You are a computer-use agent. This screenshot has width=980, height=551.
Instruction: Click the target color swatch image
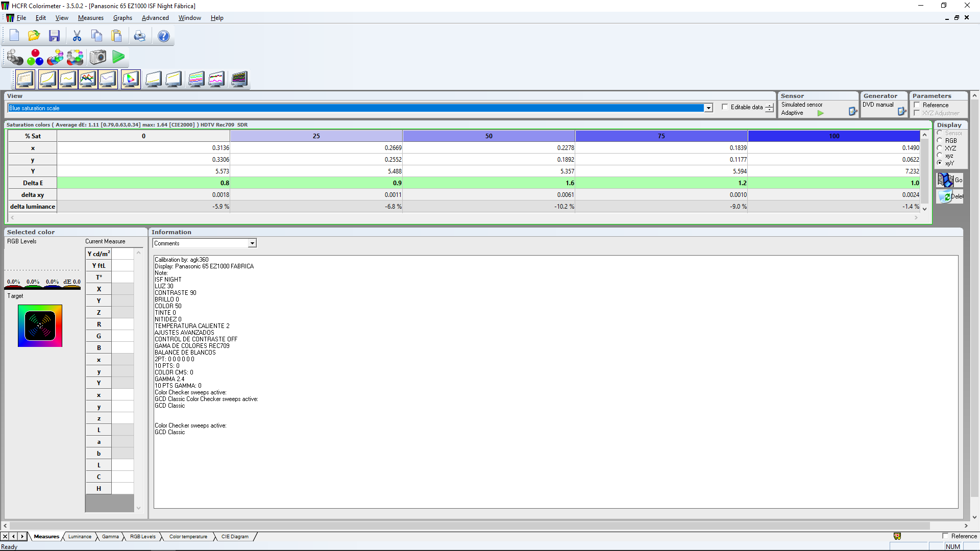click(x=40, y=326)
